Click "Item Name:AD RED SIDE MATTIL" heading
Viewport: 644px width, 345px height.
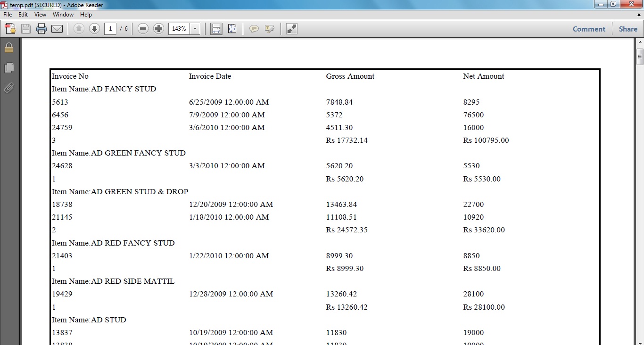click(113, 281)
